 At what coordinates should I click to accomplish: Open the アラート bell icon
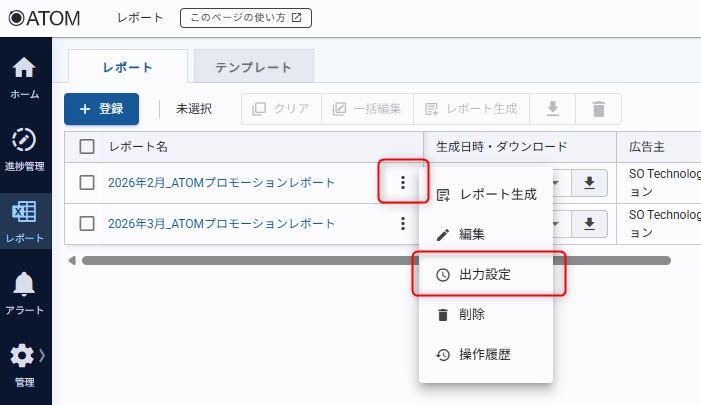point(25,285)
